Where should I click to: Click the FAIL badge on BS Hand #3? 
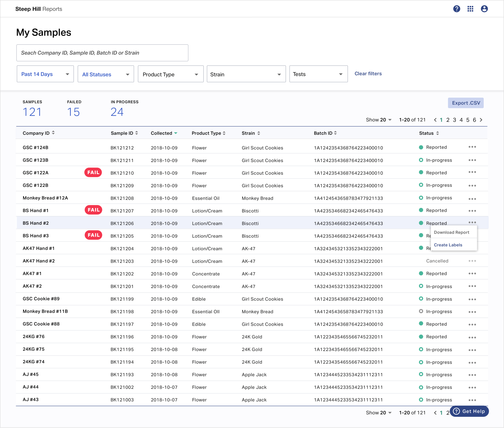93,235
